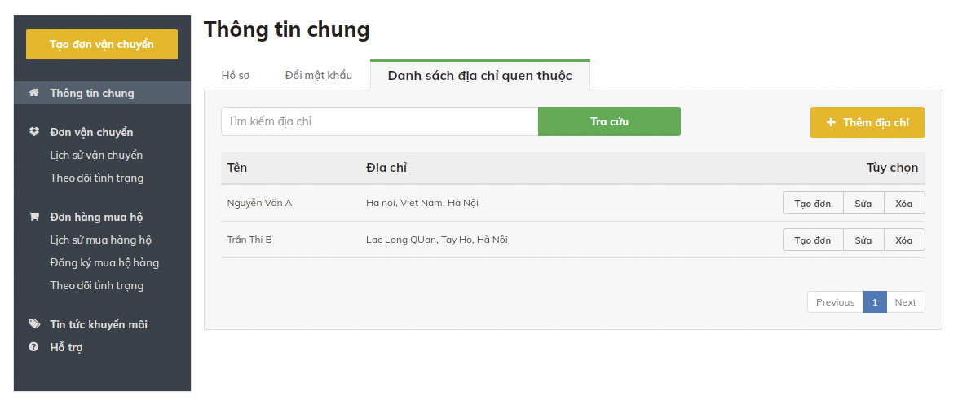The image size is (980, 409).
Task: Open the Đổi mật khẩu tab
Action: tap(318, 76)
